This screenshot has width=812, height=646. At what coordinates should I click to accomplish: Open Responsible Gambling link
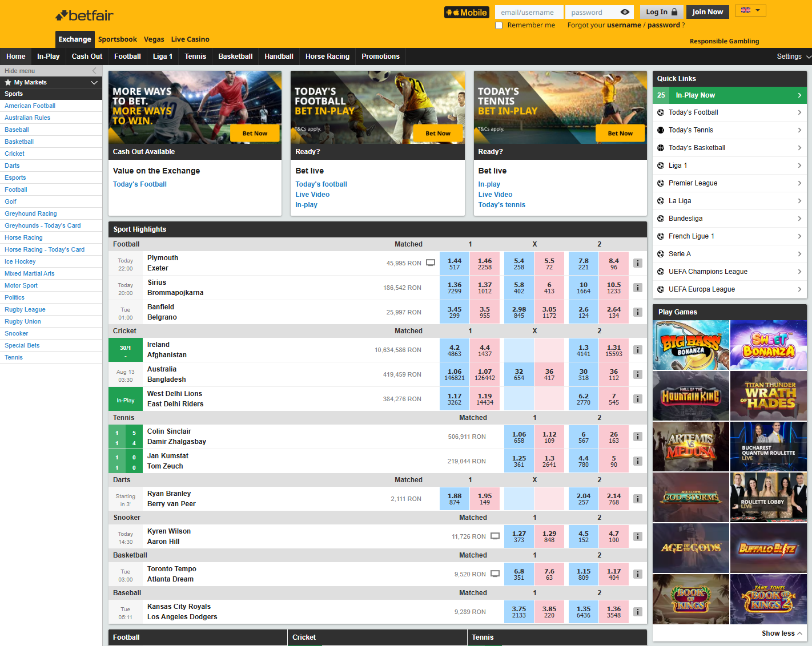pyautogui.click(x=724, y=41)
